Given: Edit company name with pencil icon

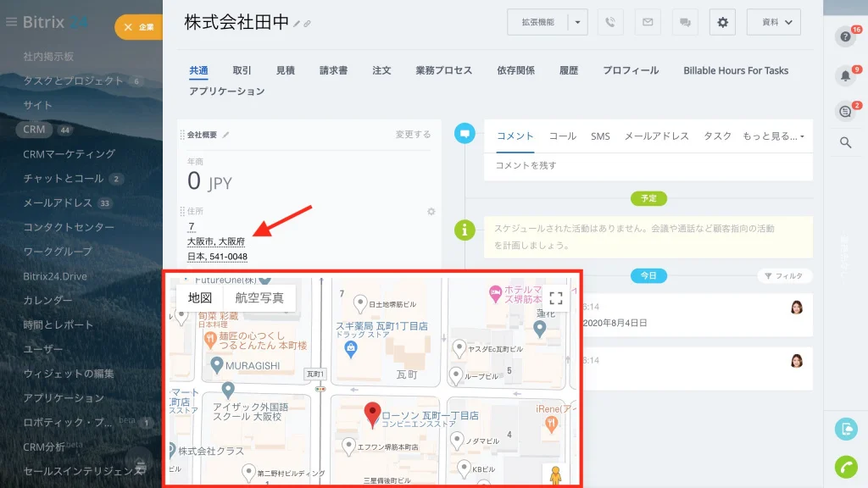Looking at the screenshot, I should coord(297,24).
